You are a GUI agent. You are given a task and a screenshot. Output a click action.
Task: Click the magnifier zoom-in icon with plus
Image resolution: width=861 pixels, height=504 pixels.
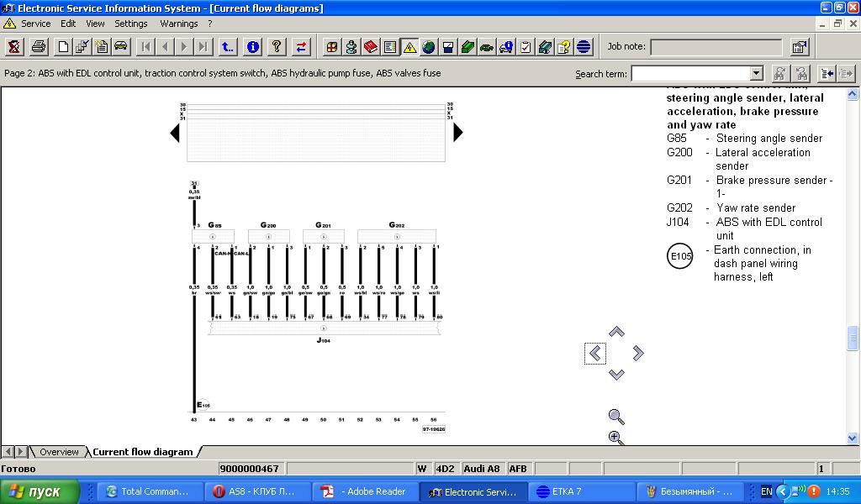click(615, 437)
